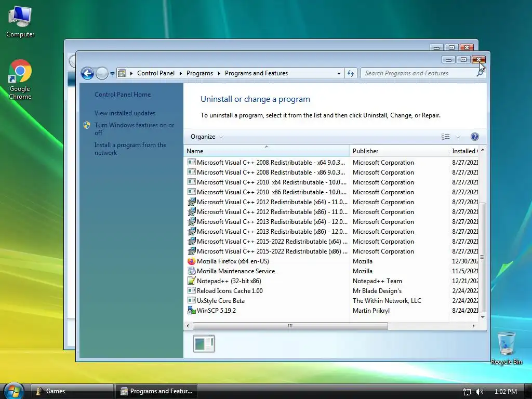Click Programs and Features taskbar button
Viewport: 532px width, 399px height.
click(x=156, y=391)
